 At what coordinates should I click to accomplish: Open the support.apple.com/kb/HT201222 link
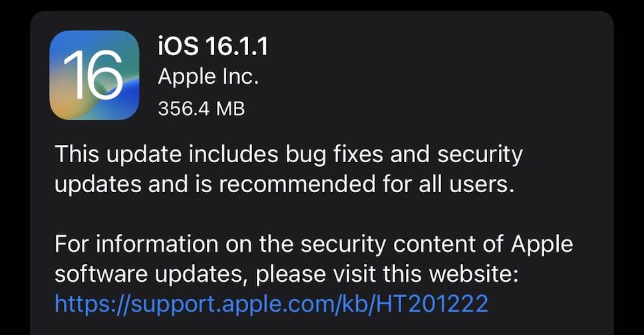pos(271,304)
